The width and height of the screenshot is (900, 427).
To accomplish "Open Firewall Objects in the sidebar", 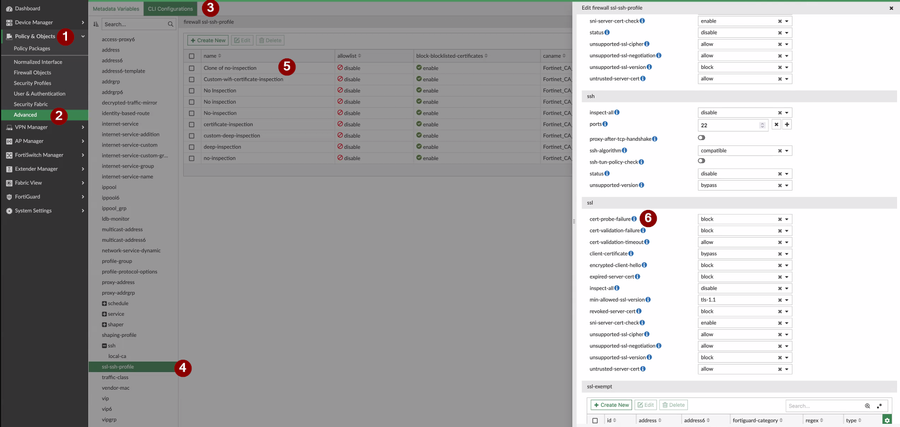I will click(x=33, y=73).
